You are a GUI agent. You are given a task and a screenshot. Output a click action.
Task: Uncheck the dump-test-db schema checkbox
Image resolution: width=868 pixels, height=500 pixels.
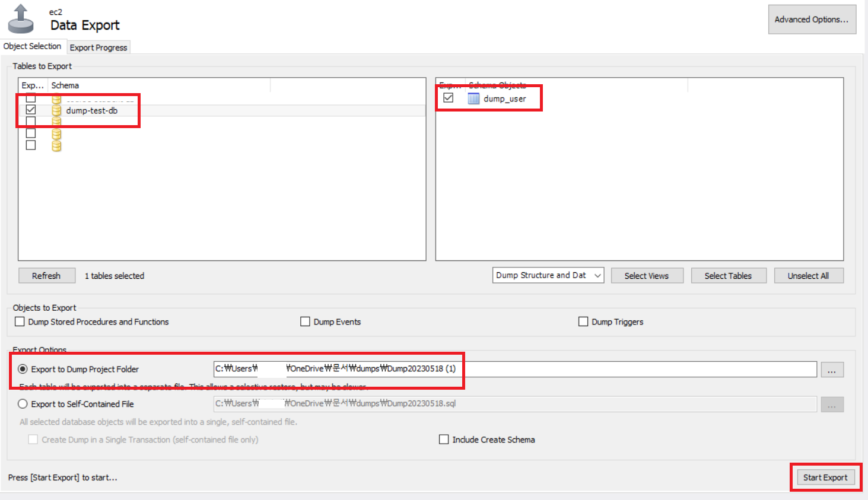coord(31,110)
